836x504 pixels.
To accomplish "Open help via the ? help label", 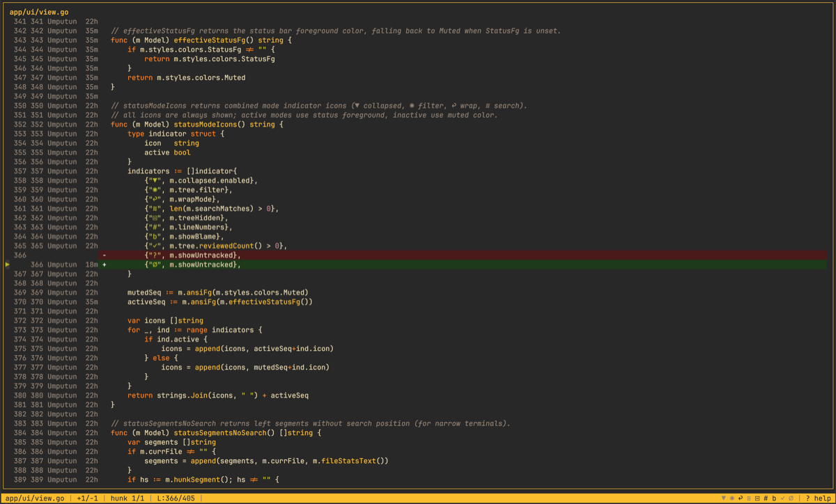I will pos(819,498).
